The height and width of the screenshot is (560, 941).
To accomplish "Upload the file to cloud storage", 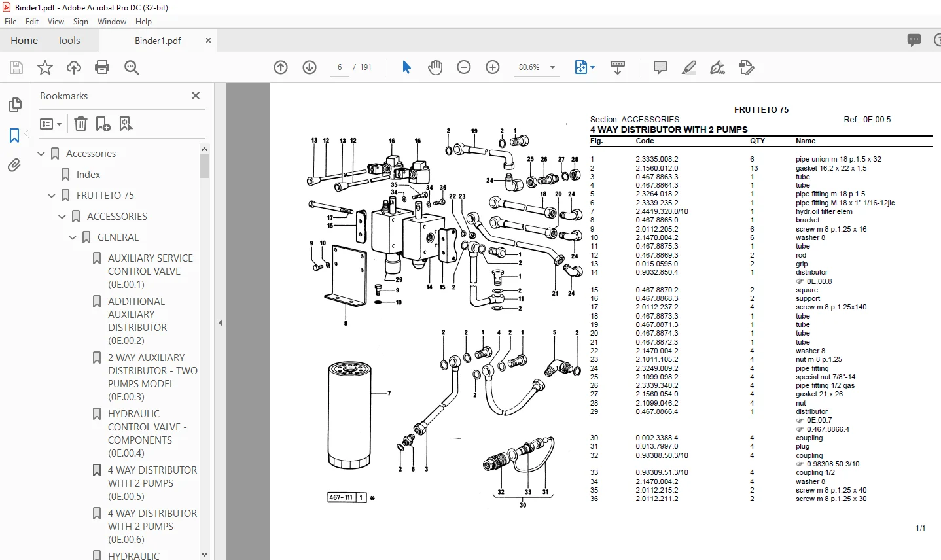I will (x=74, y=67).
